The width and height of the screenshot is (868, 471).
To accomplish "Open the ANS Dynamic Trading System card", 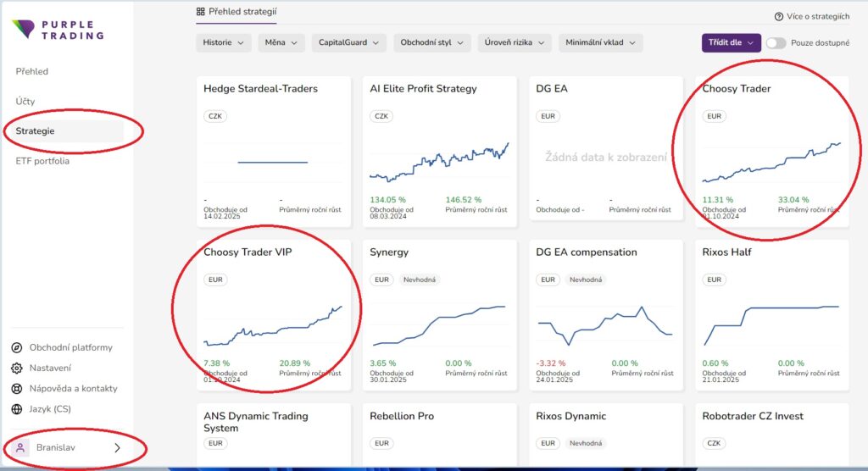I will click(x=274, y=435).
